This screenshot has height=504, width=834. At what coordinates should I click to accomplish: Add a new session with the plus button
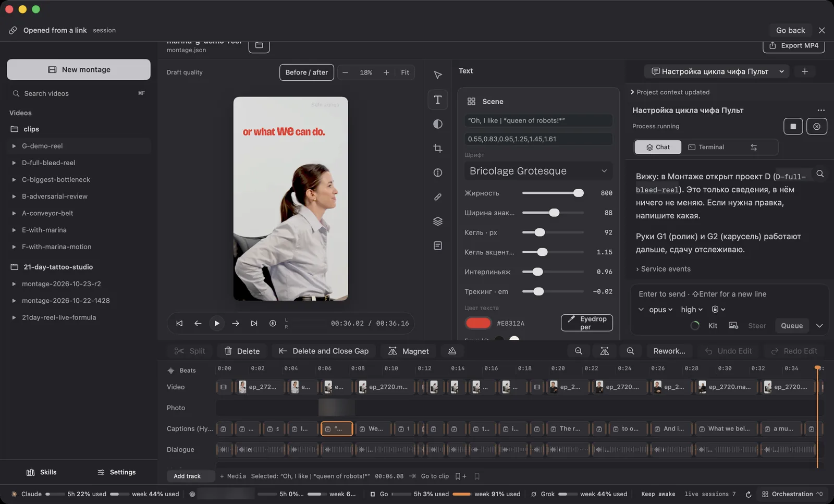(805, 71)
